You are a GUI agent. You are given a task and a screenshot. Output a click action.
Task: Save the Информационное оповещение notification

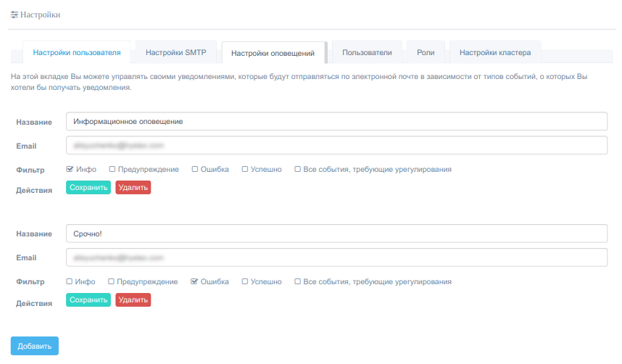pos(88,188)
